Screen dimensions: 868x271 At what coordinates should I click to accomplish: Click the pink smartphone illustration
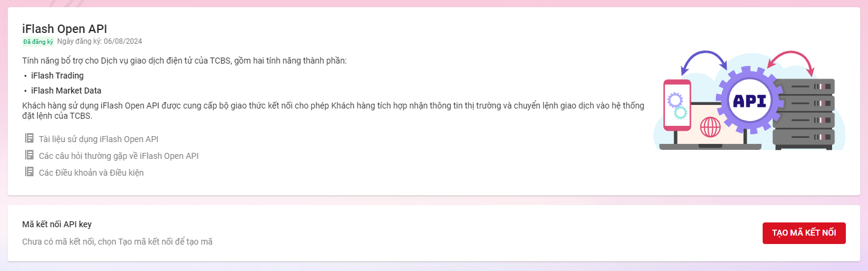(x=678, y=105)
